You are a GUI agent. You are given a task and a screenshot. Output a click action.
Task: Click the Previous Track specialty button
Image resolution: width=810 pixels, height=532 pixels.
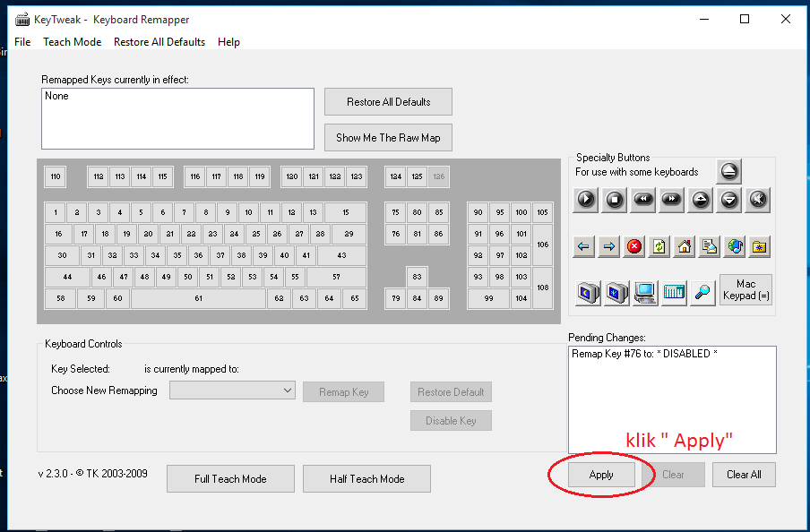643,200
